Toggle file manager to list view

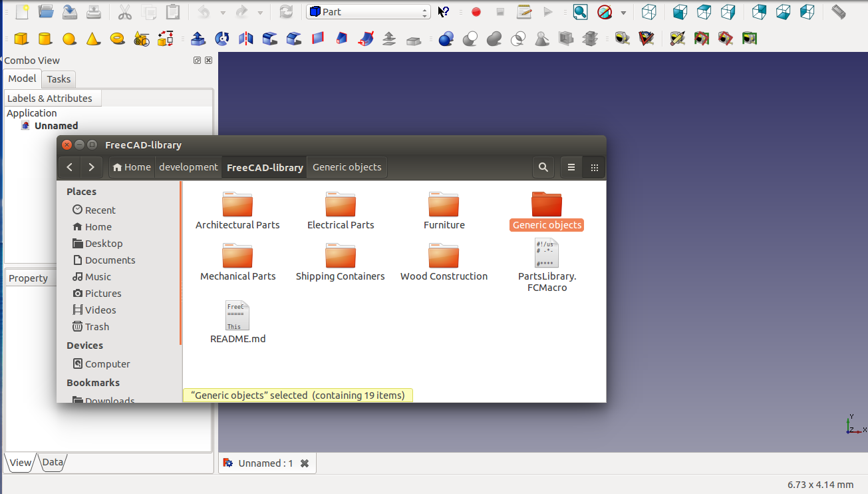coord(571,168)
